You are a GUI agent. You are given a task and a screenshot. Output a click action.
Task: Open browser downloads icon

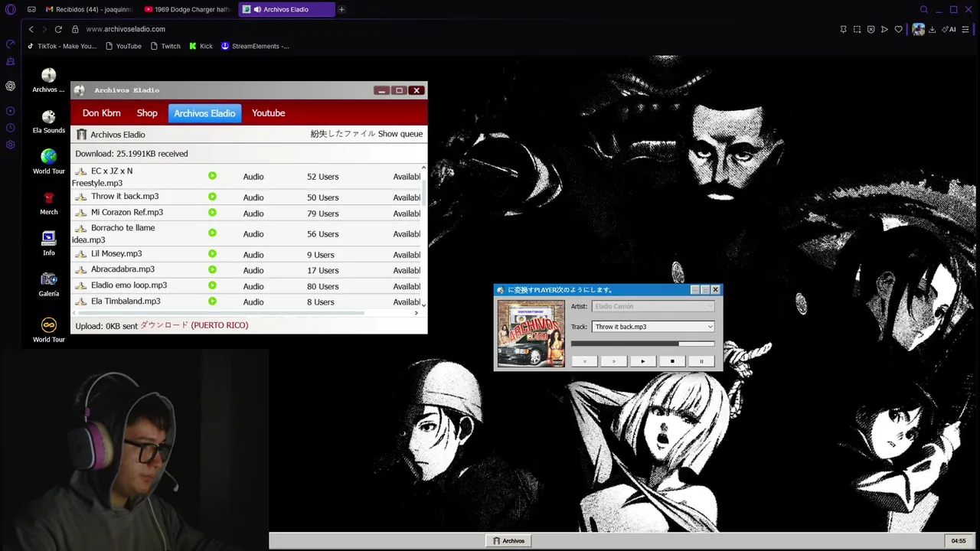932,29
